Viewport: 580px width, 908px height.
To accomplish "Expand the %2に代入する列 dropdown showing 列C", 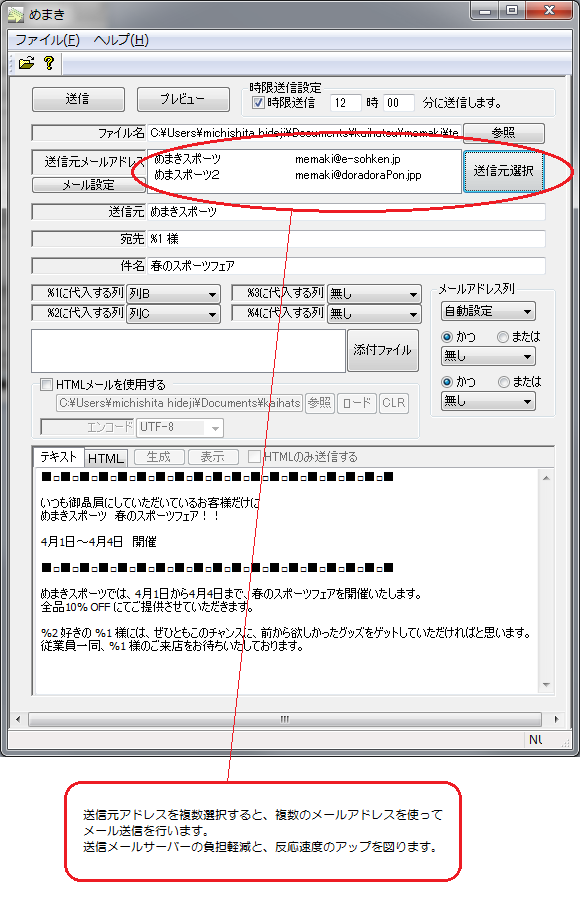I will (x=173, y=313).
